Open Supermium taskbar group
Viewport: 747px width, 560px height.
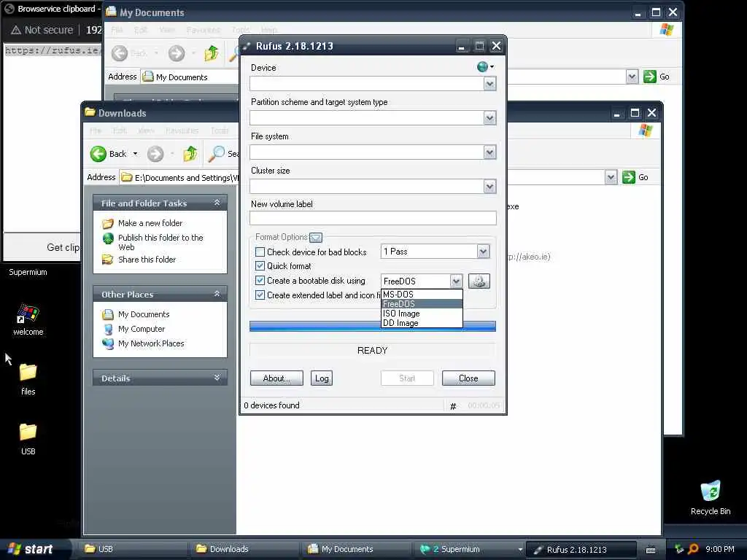point(469,549)
